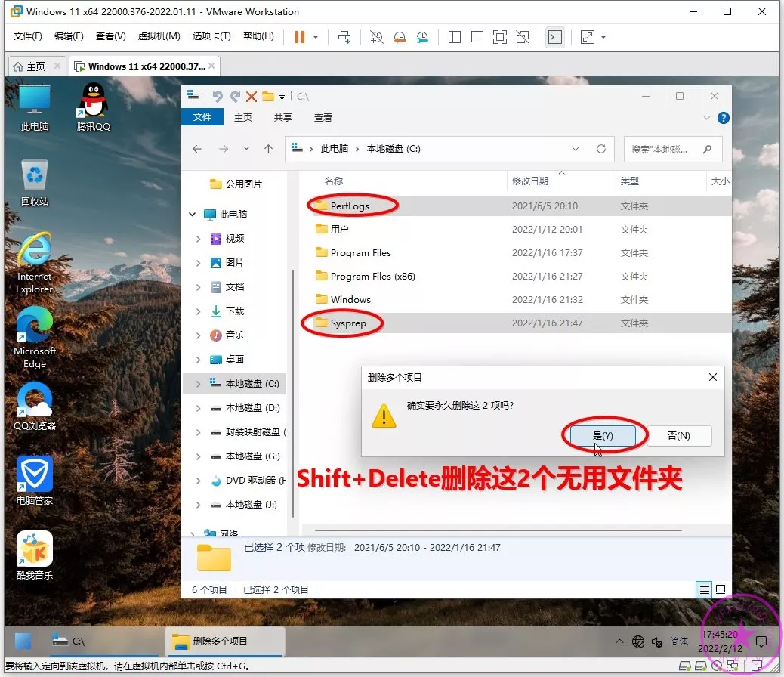The image size is (784, 677).
Task: Collapse the 此电脑 tree node
Action: 193,215
